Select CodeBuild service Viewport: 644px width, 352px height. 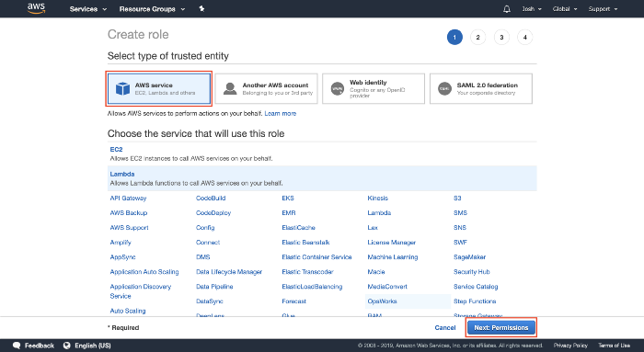(211, 199)
